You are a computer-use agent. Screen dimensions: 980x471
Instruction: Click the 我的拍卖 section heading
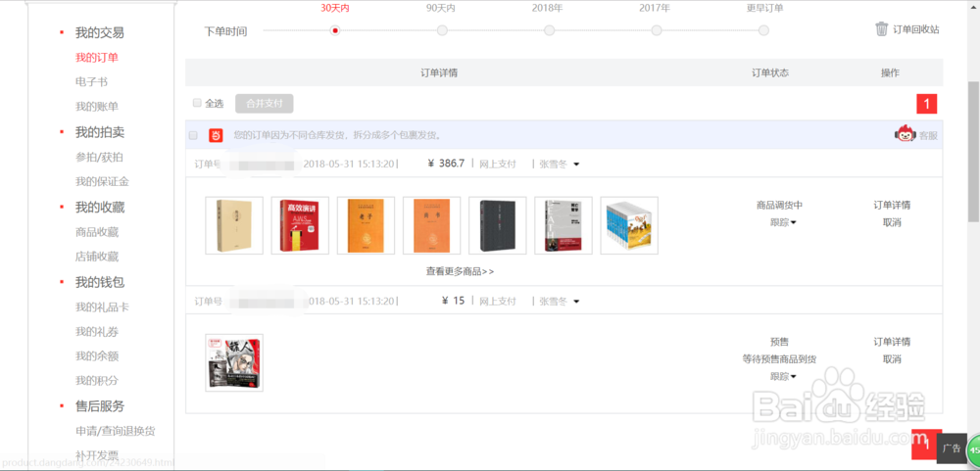coord(99,132)
